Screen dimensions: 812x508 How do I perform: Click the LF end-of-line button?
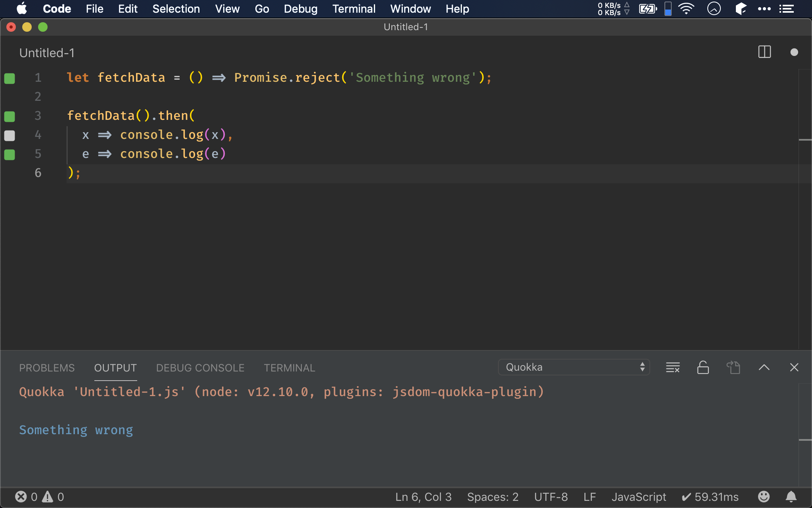coord(590,497)
